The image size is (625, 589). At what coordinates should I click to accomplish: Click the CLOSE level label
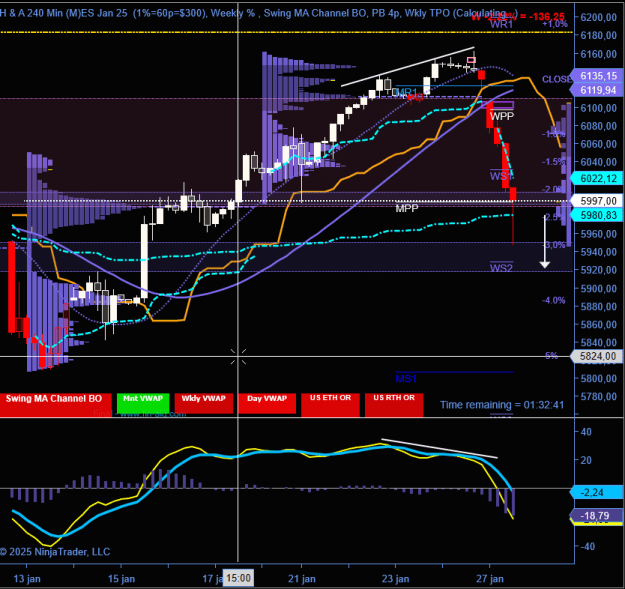[x=556, y=79]
